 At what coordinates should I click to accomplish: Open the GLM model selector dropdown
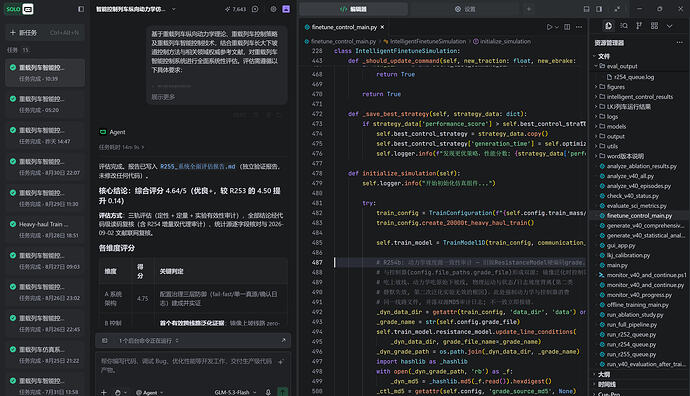[235, 392]
